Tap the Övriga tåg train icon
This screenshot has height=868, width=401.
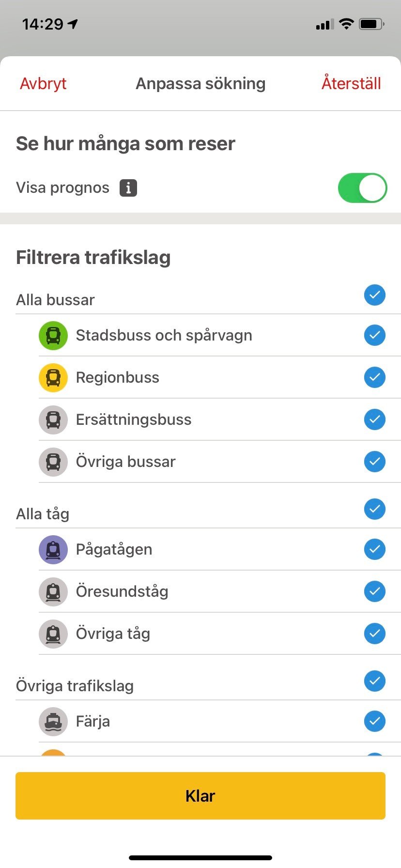pyautogui.click(x=53, y=634)
